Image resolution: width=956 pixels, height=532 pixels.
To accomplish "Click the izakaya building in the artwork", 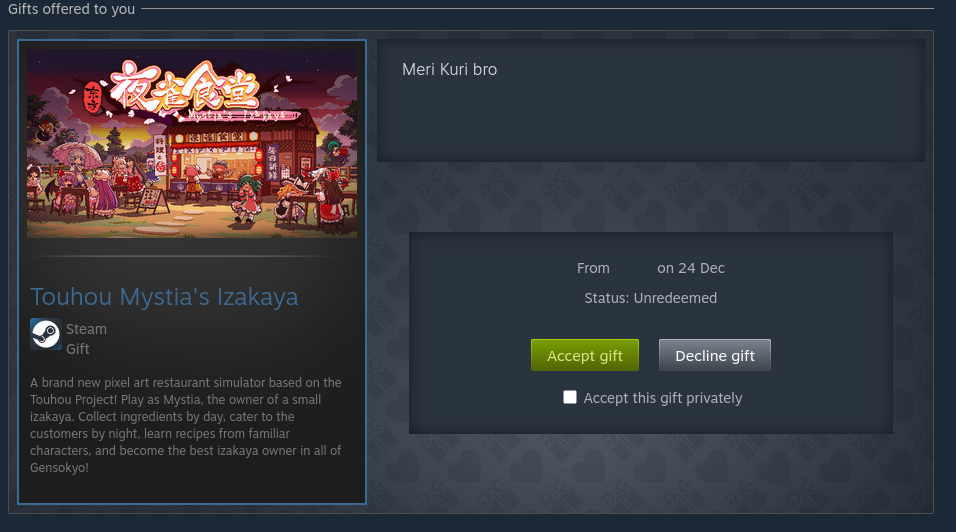I will [x=242, y=155].
